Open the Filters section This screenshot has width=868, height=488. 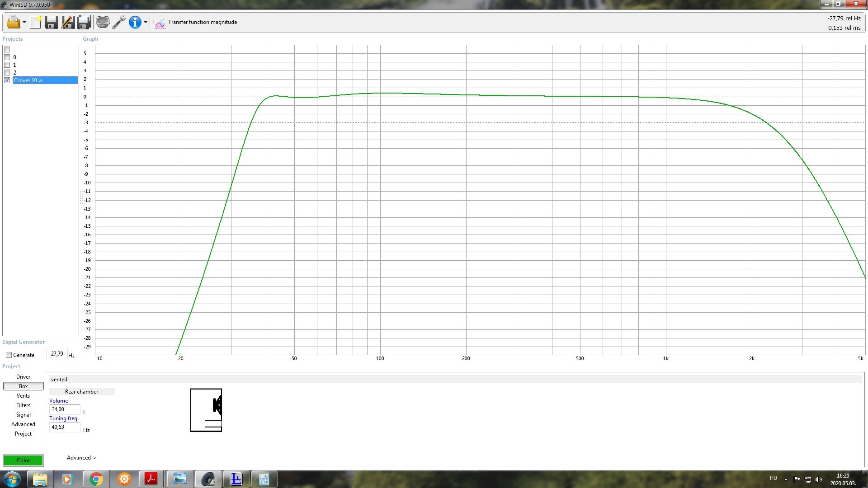23,405
